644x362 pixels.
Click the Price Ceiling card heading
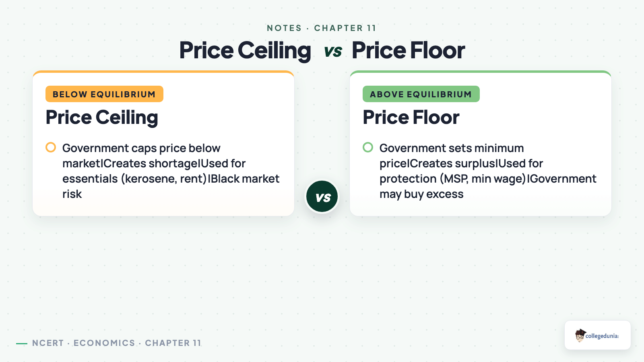click(102, 117)
